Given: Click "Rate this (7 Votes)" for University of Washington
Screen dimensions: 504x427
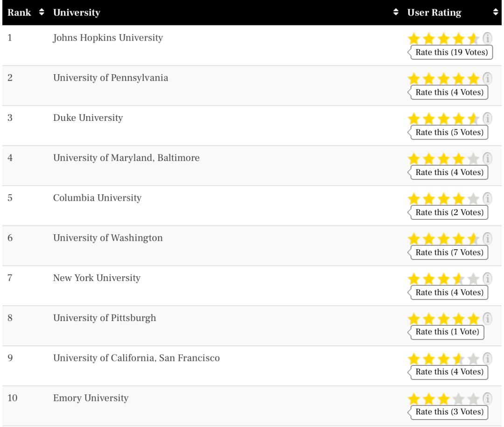Looking at the screenshot, I should tap(449, 252).
